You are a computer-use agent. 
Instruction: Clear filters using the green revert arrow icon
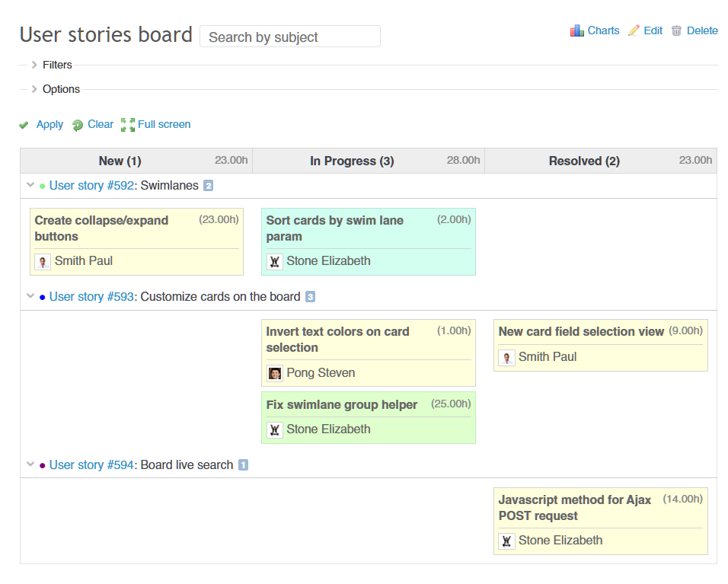pos(77,124)
